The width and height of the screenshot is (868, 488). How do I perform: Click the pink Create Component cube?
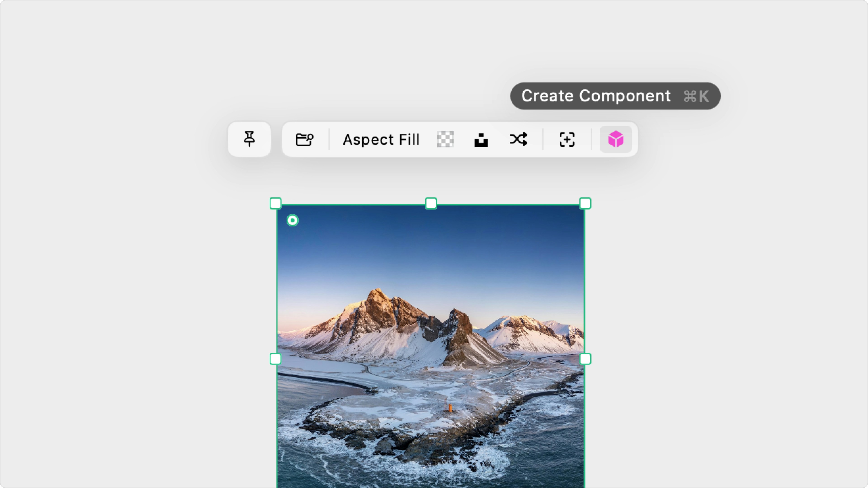616,139
